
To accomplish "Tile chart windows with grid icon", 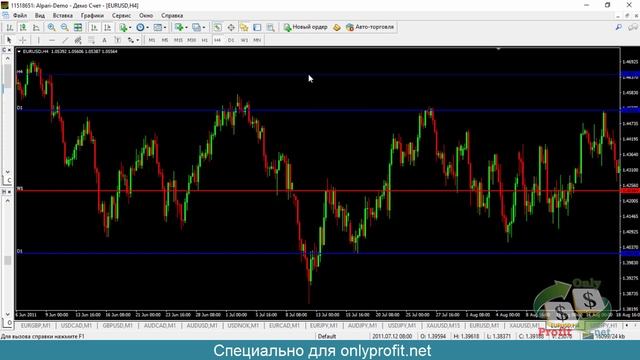I will 78,27.
